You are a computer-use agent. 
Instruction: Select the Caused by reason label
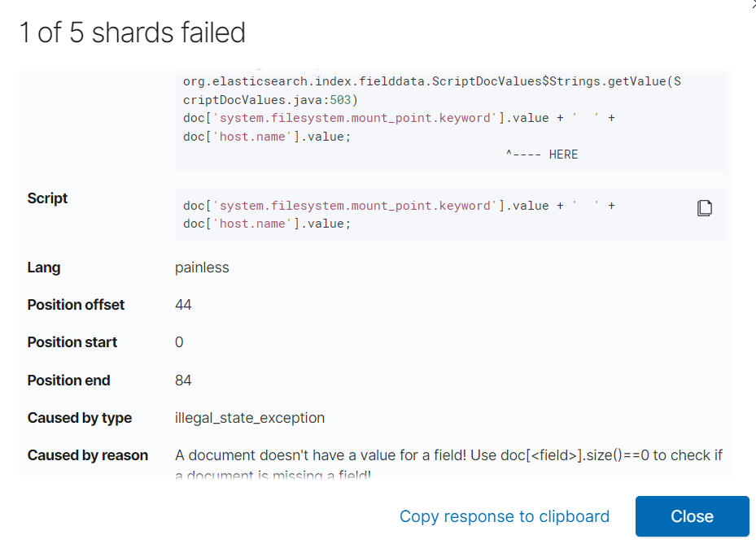[x=88, y=455]
